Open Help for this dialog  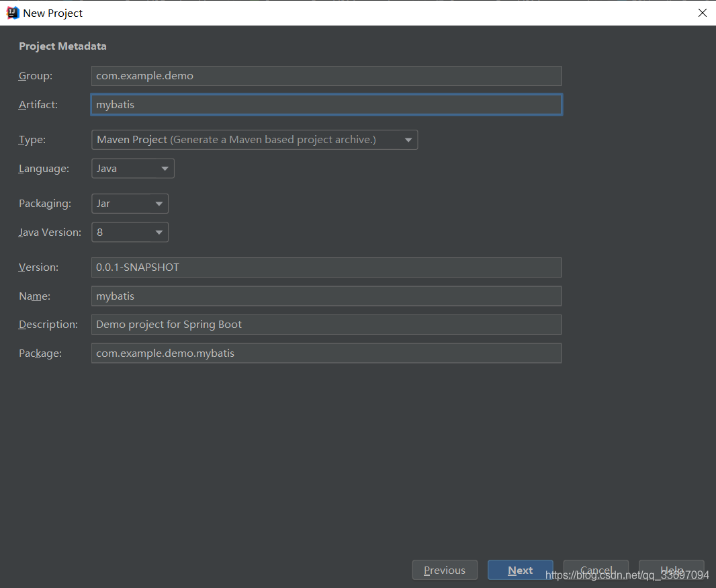[x=671, y=570]
